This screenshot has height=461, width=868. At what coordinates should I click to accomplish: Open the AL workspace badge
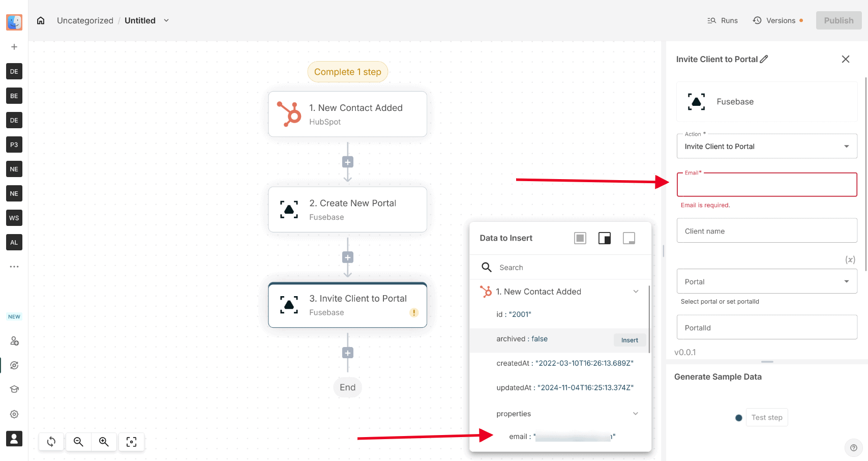click(x=14, y=242)
